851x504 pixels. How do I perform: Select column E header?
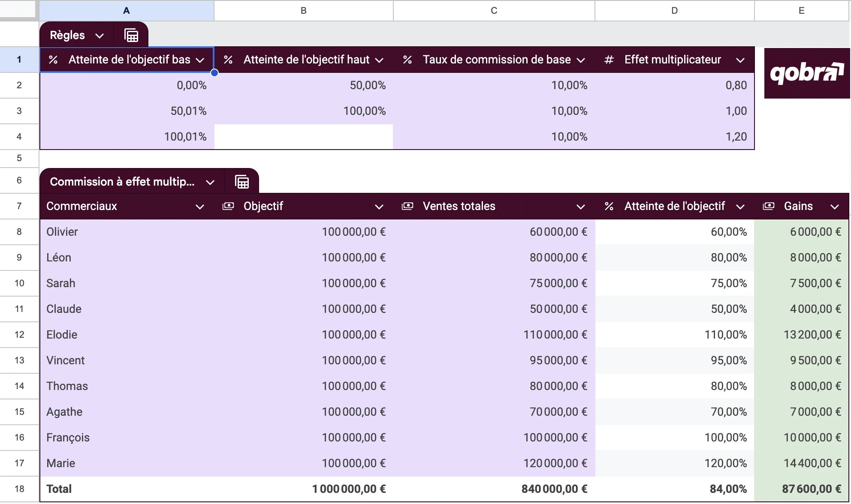click(x=802, y=11)
